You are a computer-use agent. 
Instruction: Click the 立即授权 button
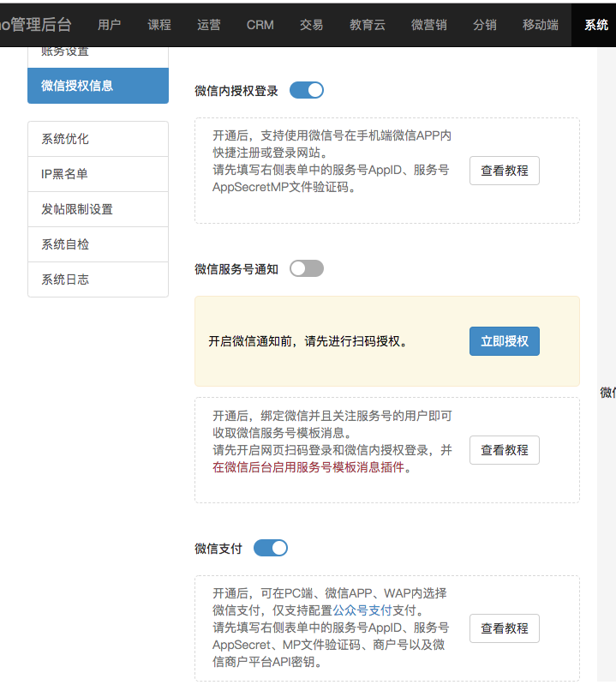click(504, 341)
